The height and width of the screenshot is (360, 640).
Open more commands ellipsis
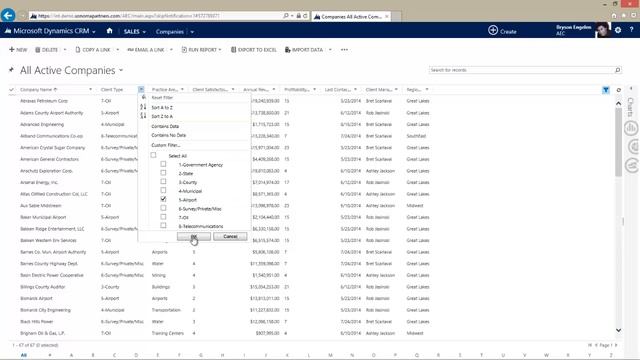(x=344, y=50)
